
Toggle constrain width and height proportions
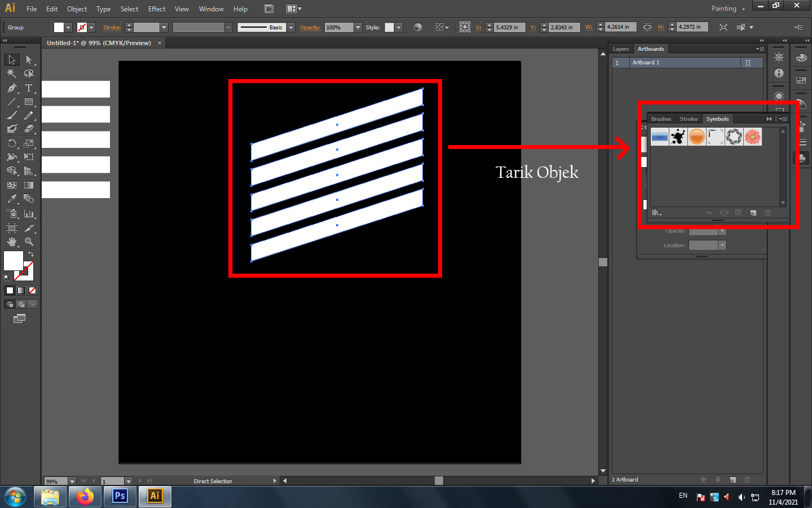[647, 27]
